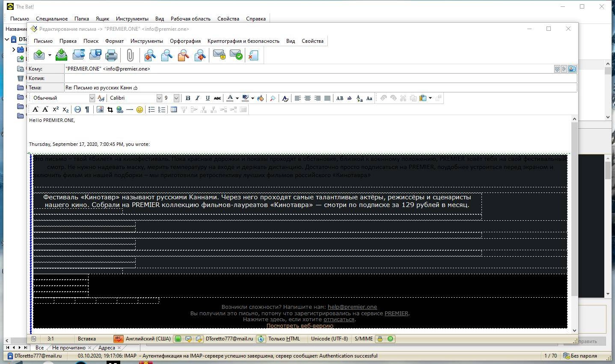
Task: Click the find and replace magnifier icon
Action: (183, 55)
